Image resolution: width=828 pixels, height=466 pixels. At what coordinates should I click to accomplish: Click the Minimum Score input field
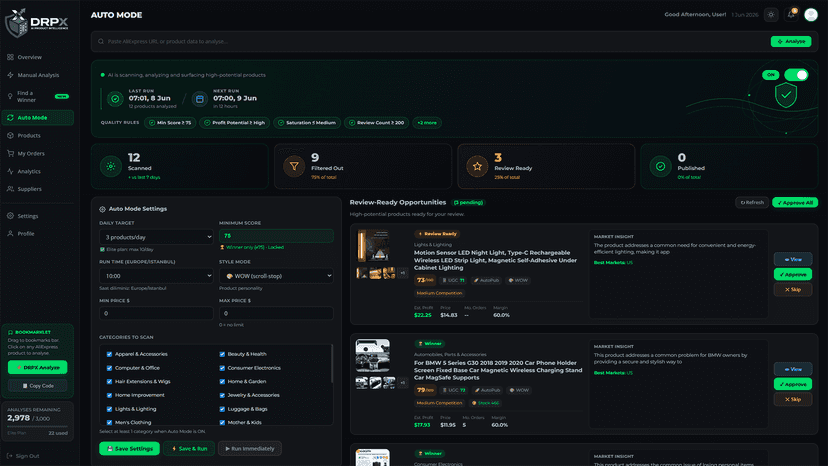click(276, 236)
